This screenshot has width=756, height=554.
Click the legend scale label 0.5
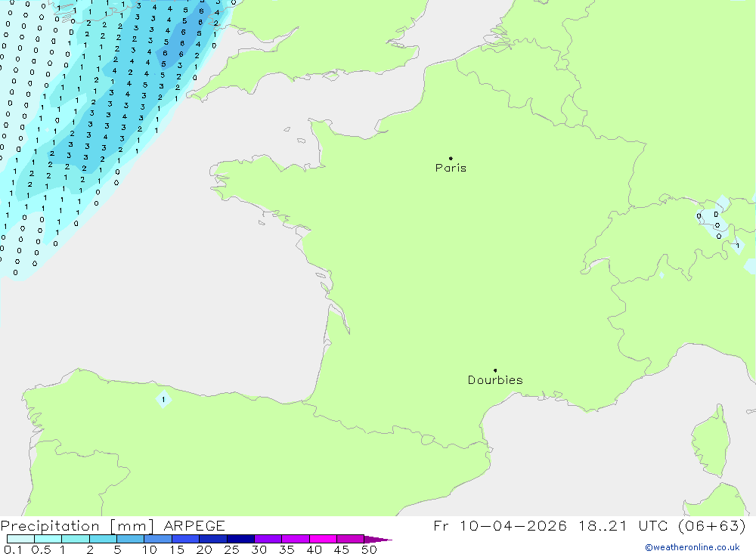pyautogui.click(x=41, y=549)
